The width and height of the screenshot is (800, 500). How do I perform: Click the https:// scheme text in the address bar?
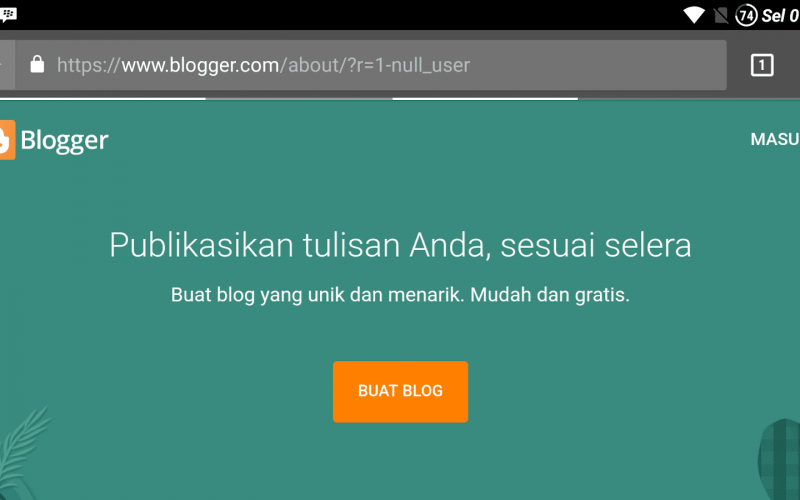pyautogui.click(x=89, y=65)
